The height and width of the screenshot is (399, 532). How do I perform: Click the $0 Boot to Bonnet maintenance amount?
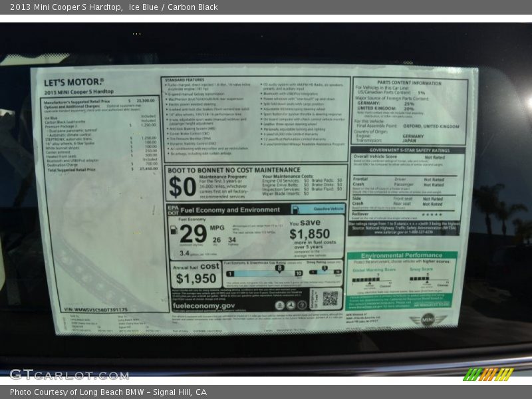coord(182,187)
